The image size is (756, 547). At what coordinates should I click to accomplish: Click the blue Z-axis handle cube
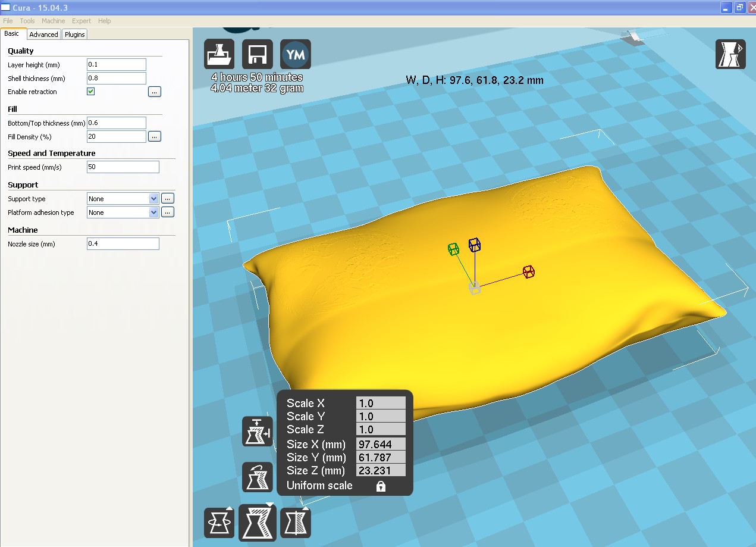point(474,244)
